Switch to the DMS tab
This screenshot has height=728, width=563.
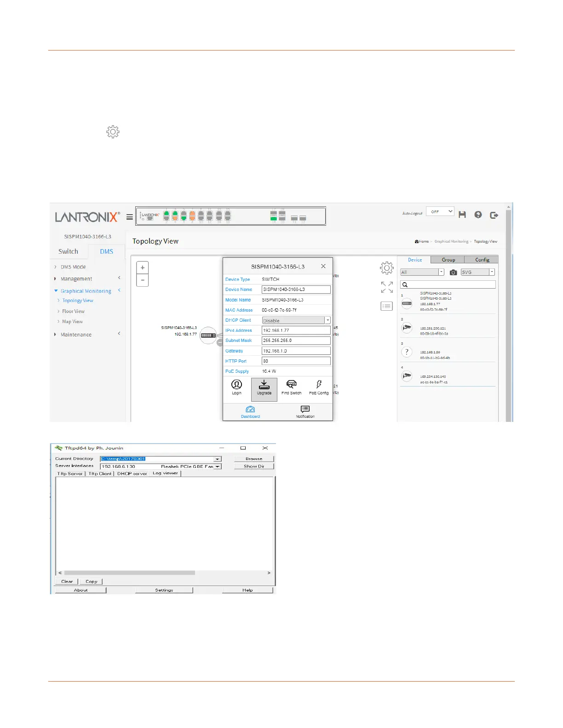click(106, 251)
